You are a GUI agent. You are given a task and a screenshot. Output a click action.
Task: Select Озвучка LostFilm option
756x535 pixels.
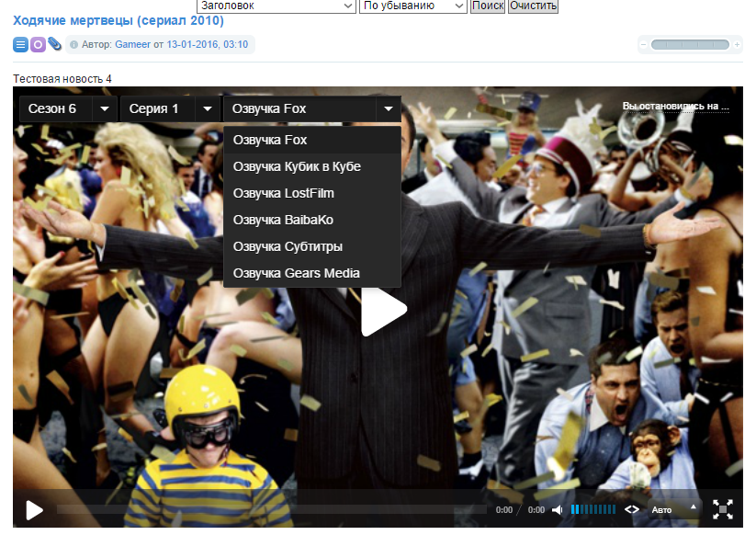tap(312, 193)
